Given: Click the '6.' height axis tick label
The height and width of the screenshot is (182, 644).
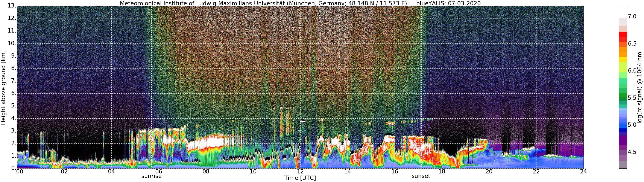Looking at the screenshot, I should click(x=14, y=93).
